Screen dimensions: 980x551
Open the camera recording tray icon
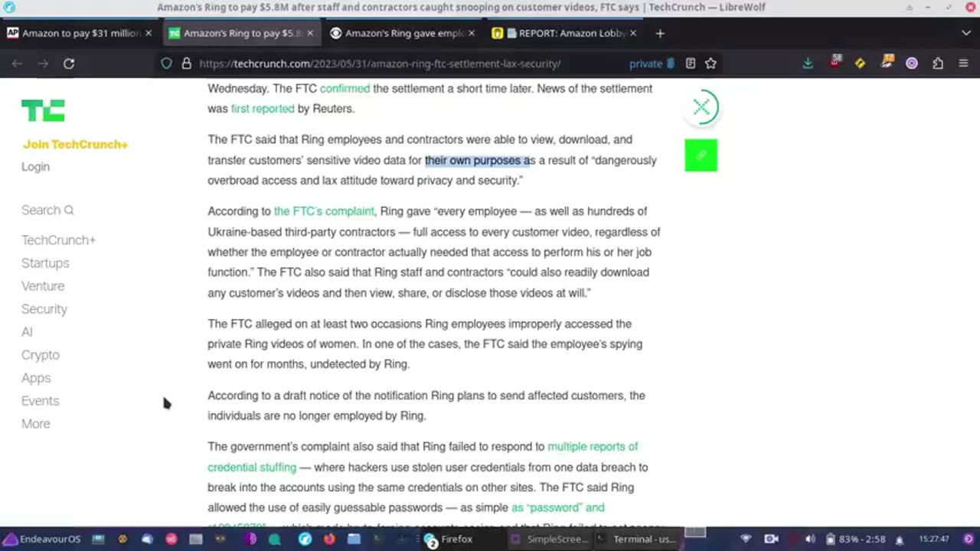[x=772, y=539]
